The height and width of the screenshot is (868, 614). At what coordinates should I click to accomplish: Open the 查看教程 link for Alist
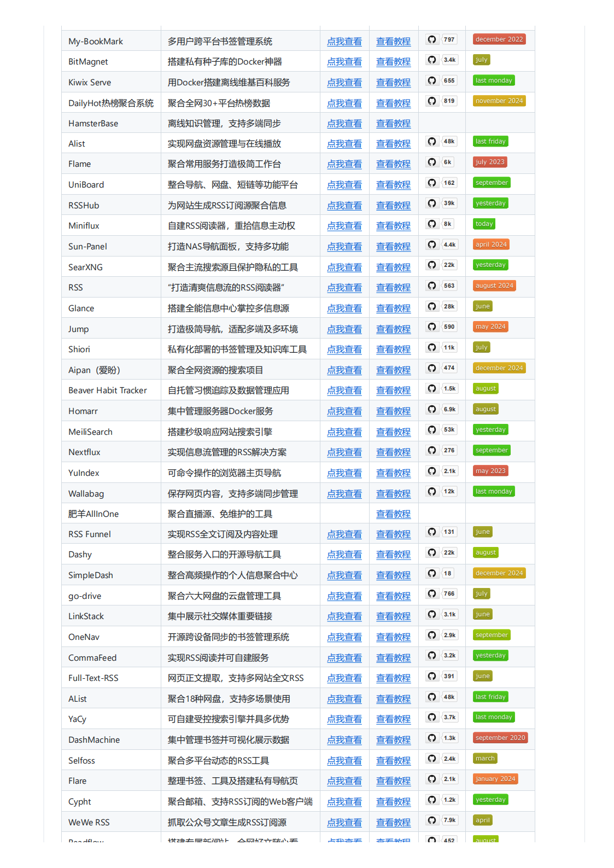[x=393, y=144]
